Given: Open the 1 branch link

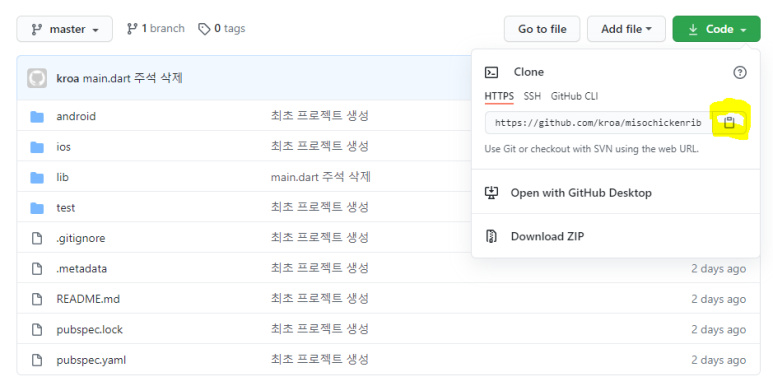Looking at the screenshot, I should pyautogui.click(x=156, y=29).
